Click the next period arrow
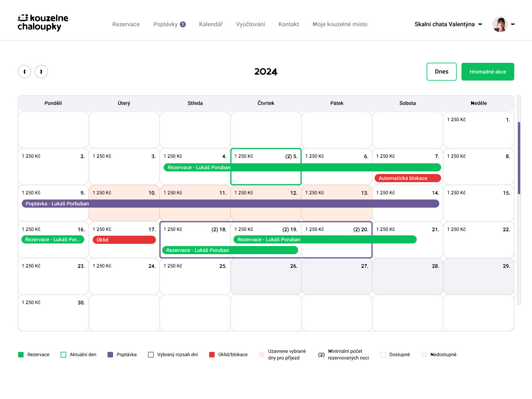 [x=41, y=72]
